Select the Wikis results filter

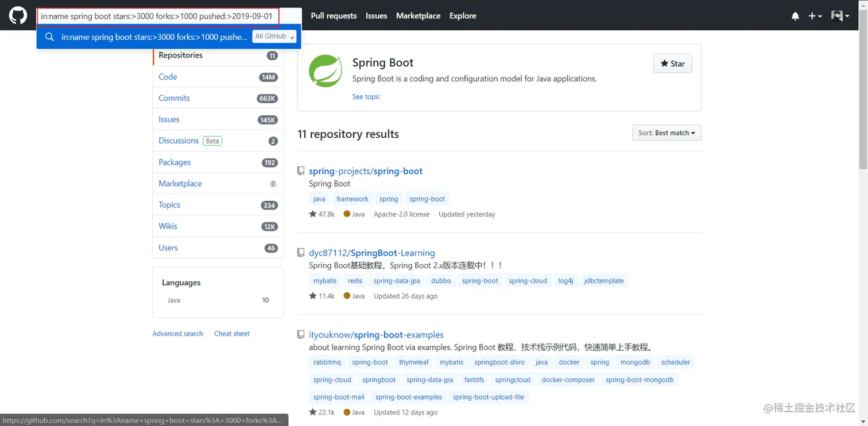[218, 226]
